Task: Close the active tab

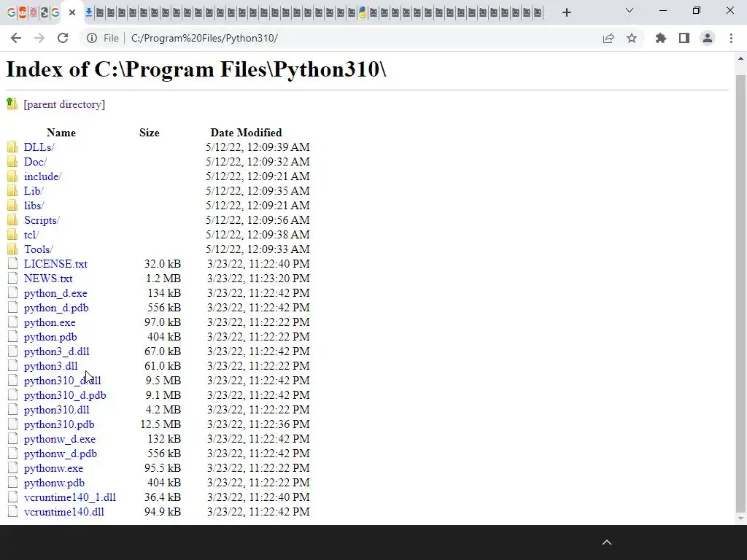Action: click(72, 13)
